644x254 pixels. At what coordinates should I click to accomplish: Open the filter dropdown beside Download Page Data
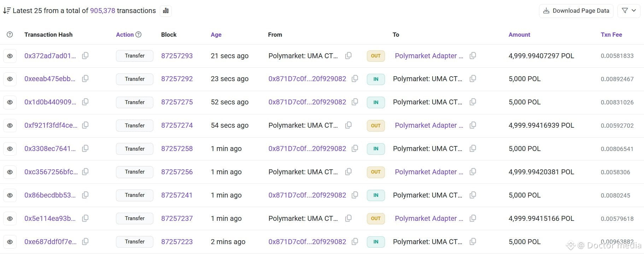click(x=629, y=11)
